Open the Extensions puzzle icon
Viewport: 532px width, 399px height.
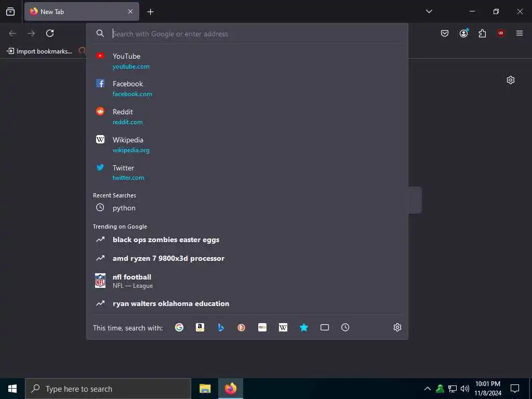(x=482, y=33)
